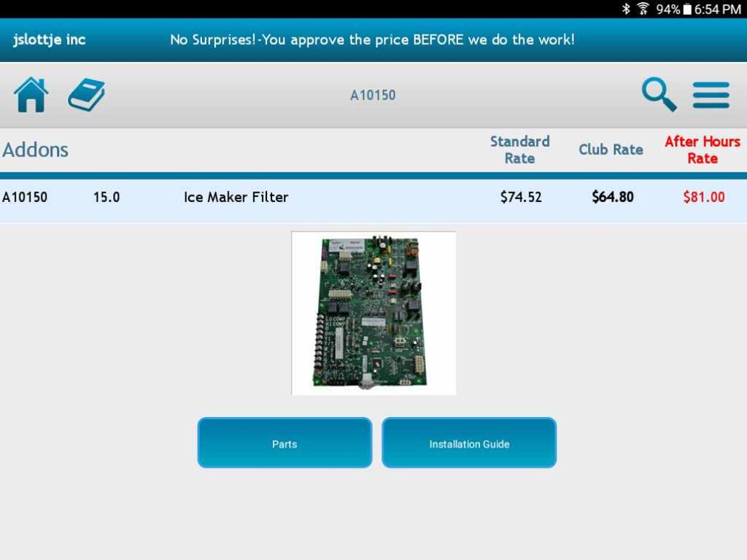This screenshot has height=560, width=747.
Task: Click the Parts button
Action: click(x=285, y=443)
